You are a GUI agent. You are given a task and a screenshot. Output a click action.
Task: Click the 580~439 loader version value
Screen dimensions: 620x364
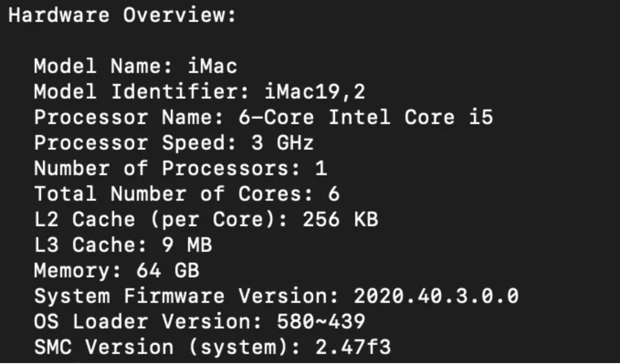pyautogui.click(x=321, y=322)
